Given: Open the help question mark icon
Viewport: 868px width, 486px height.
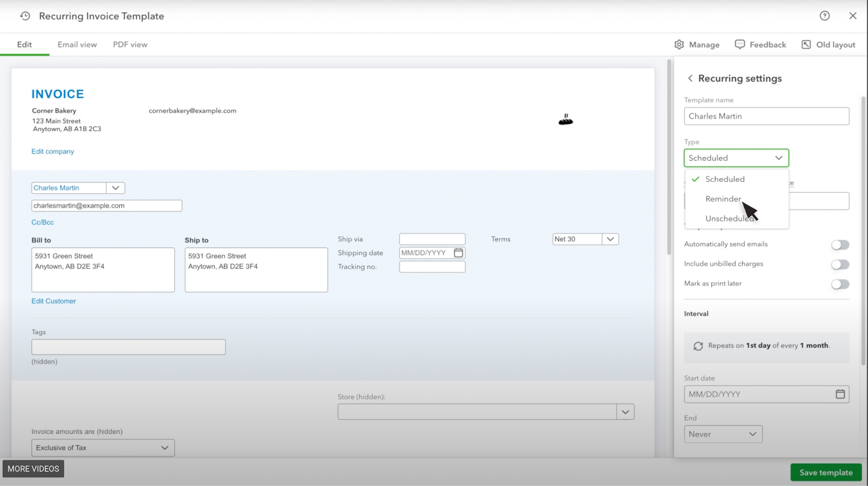Looking at the screenshot, I should coord(825,16).
